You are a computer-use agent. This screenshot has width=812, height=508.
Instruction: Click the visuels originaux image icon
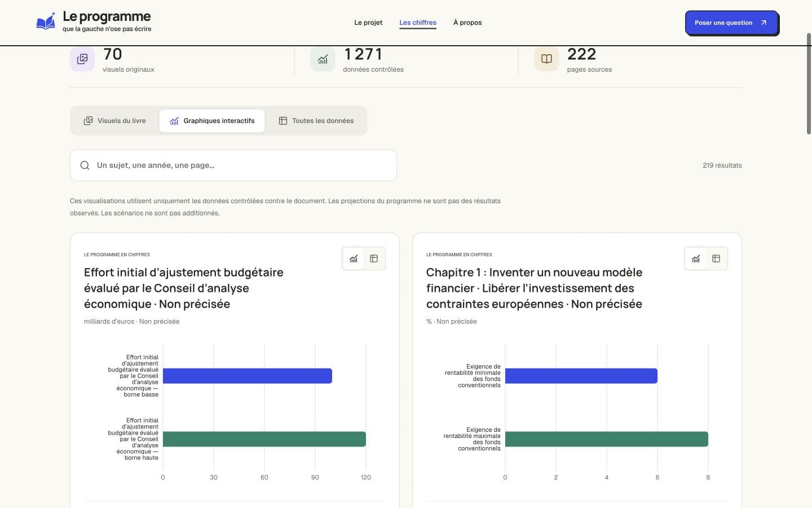pyautogui.click(x=82, y=59)
